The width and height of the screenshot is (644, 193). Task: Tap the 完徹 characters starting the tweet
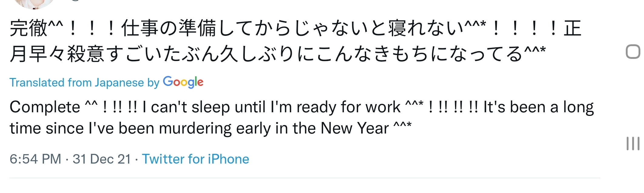[x=28, y=28]
